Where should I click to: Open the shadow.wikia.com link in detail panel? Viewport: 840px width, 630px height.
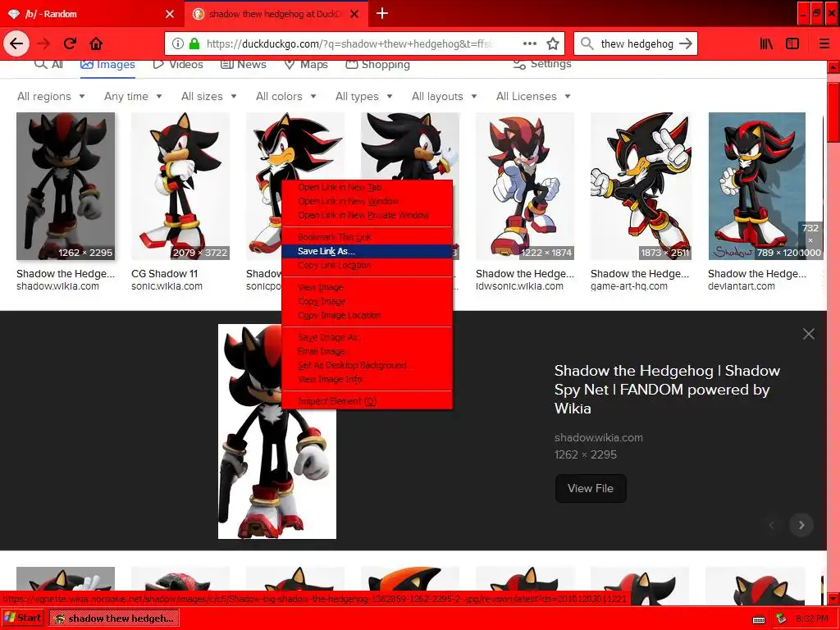point(598,437)
